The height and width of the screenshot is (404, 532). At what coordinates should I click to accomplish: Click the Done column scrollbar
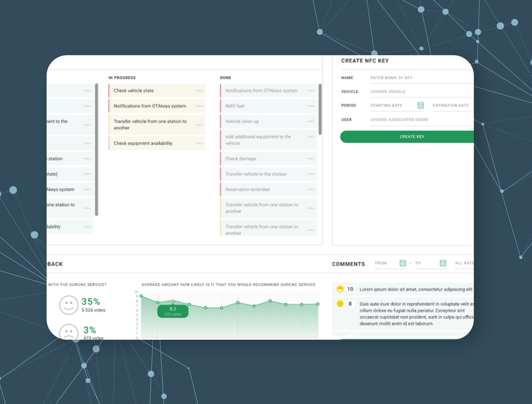click(320, 109)
